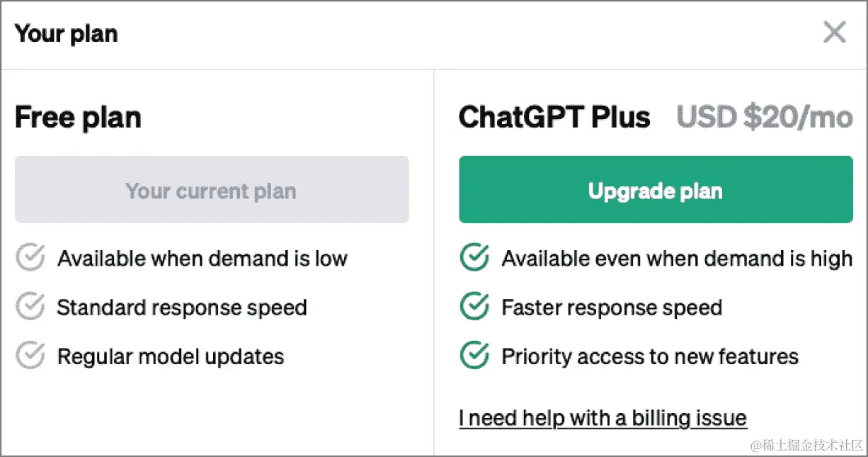Click Regular model updates text
The image size is (868, 457).
click(x=171, y=356)
